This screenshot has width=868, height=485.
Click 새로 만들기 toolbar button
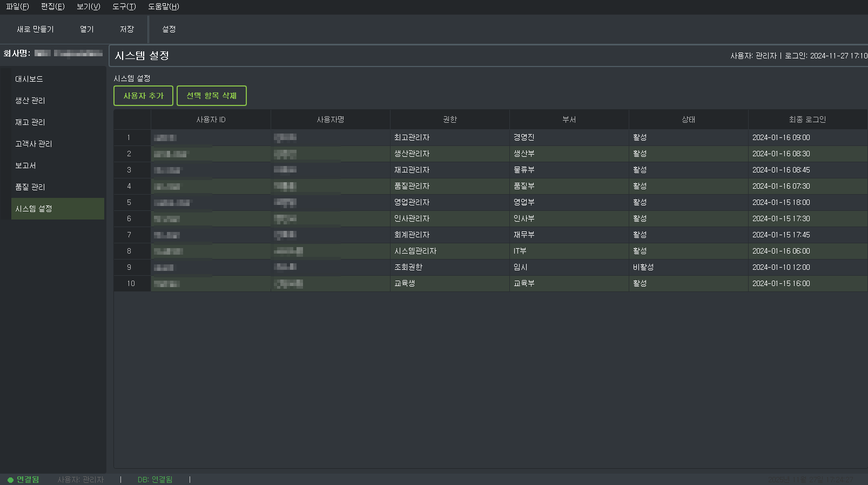click(x=35, y=29)
